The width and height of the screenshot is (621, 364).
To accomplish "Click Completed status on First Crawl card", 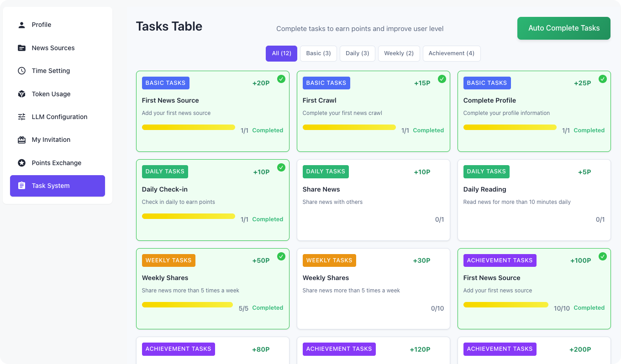I will click(x=428, y=130).
